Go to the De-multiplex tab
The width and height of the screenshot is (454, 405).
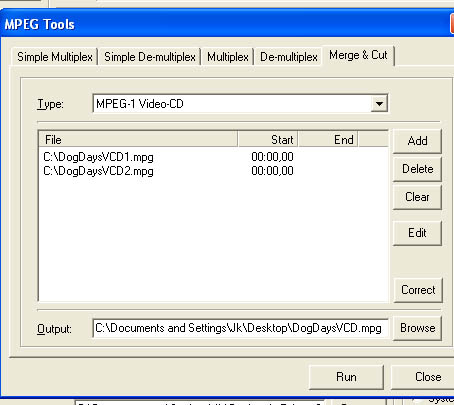(x=289, y=57)
